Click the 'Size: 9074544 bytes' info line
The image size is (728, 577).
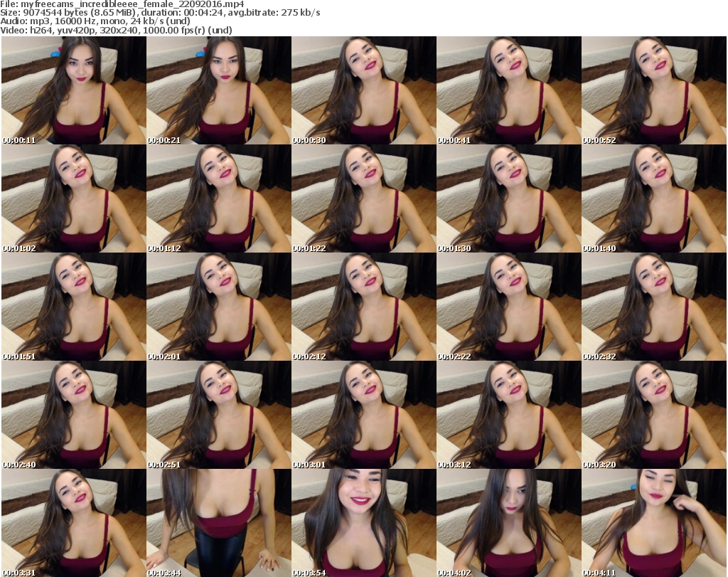160,13
